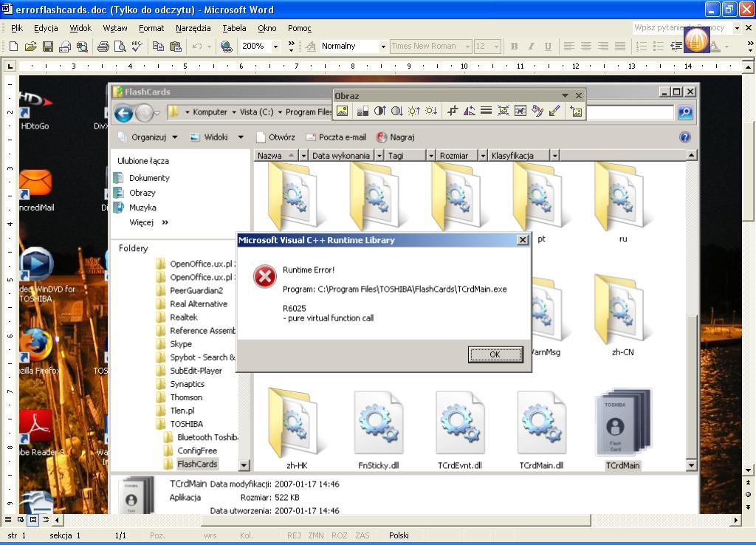Open the Plik menu
This screenshot has width=756, height=545.
tap(17, 28)
